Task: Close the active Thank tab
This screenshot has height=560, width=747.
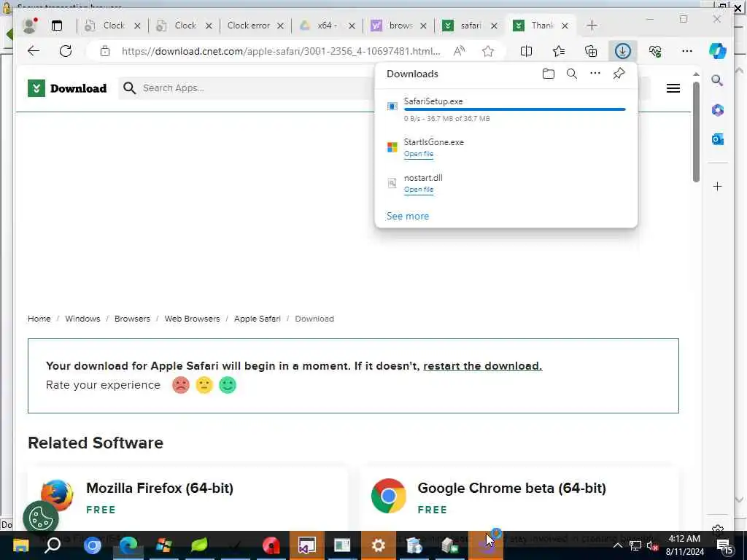Action: coord(565,26)
